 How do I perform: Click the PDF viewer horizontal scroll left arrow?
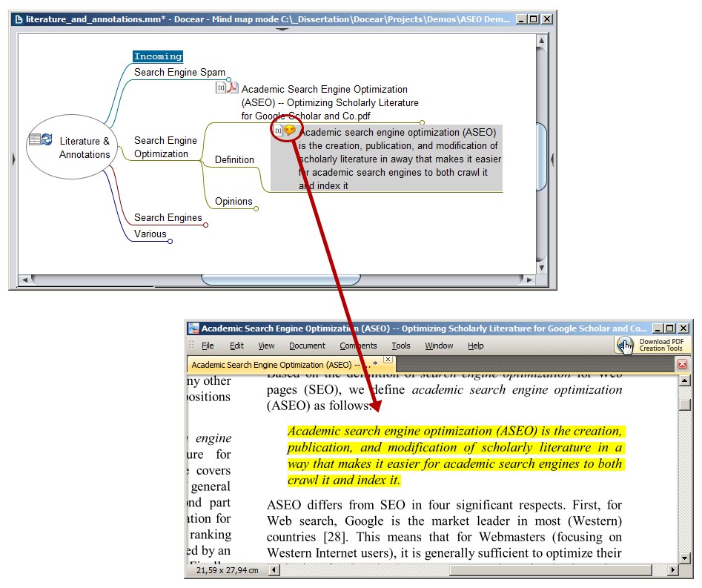[x=274, y=570]
